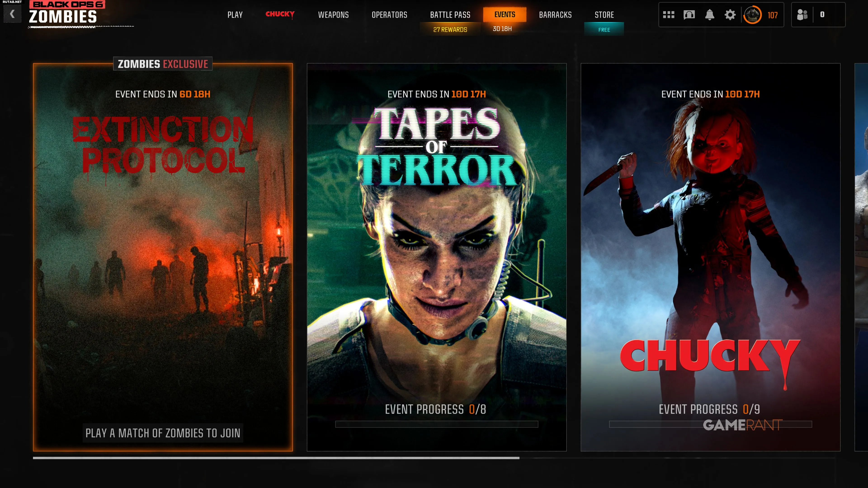Open the settings gear
This screenshot has height=488, width=868.
point(730,15)
